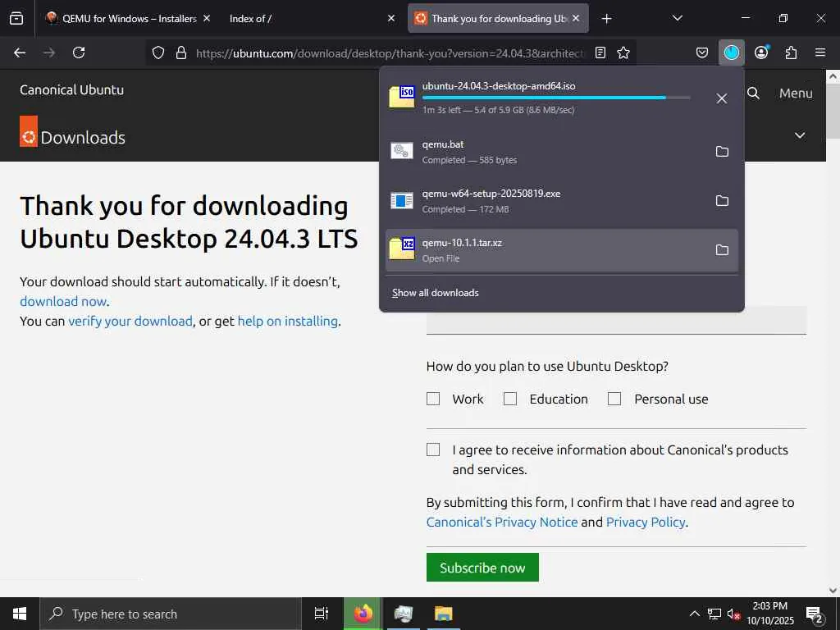Save page to Pocket icon
Screen dimensions: 840x630
coord(702,52)
